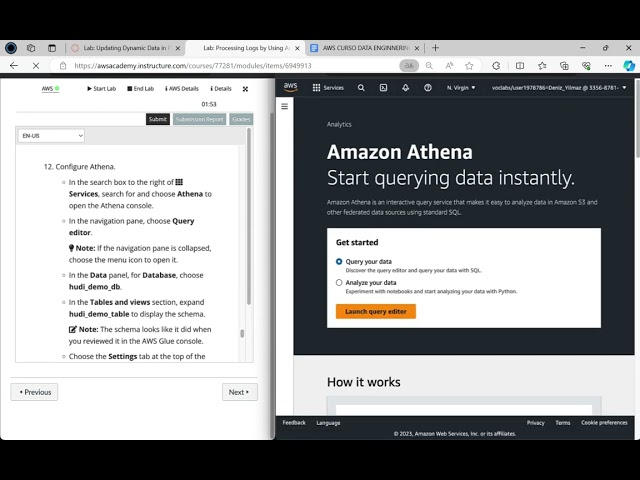Click the lab timer 01:53
The width and height of the screenshot is (640, 480).
(x=209, y=104)
